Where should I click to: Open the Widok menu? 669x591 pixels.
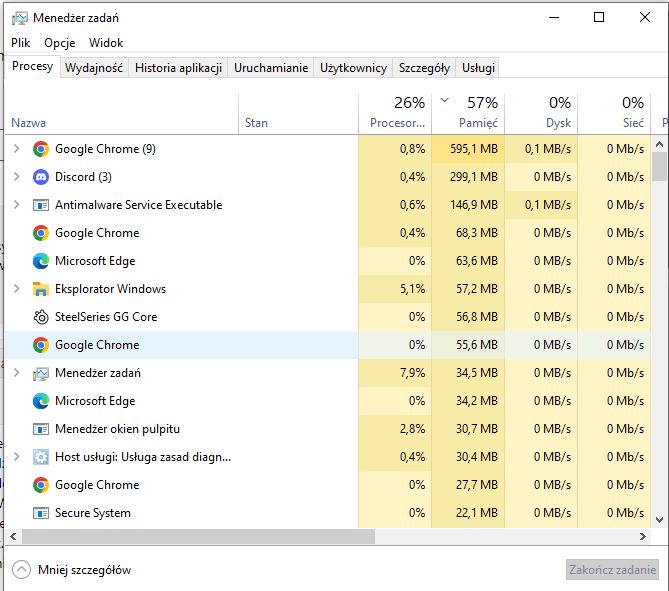[x=106, y=43]
